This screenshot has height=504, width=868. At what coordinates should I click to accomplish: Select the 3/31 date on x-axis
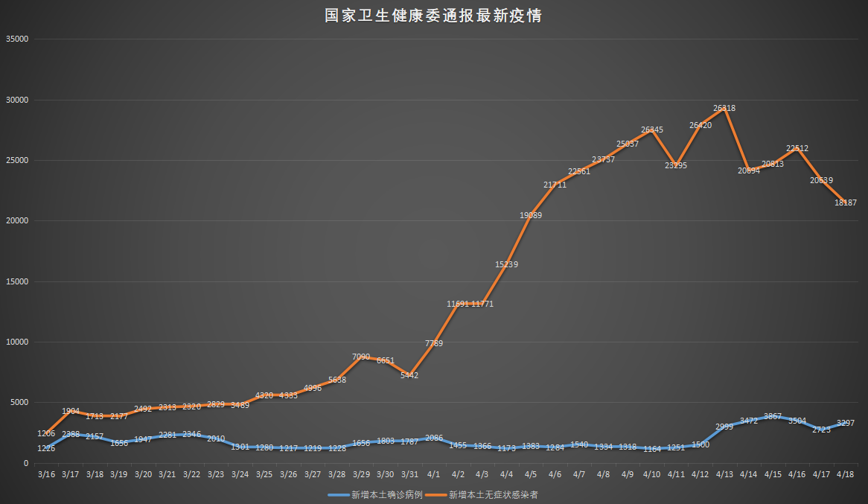tap(409, 475)
